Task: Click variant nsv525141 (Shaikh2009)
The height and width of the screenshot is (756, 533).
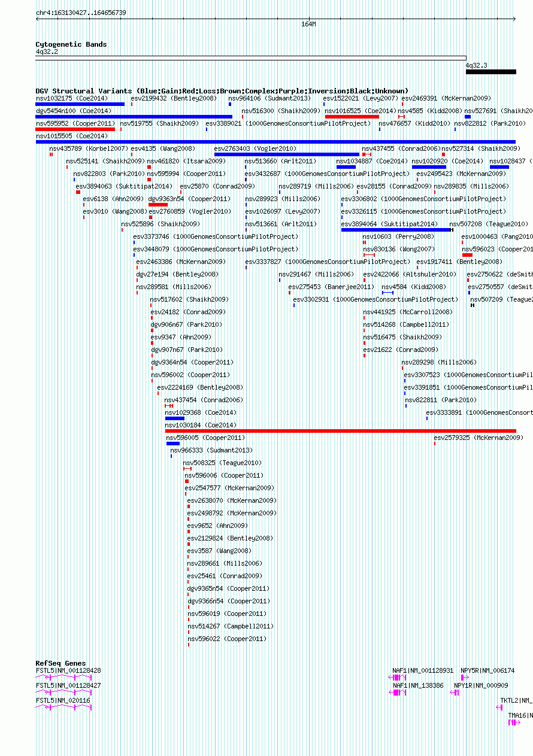Action: coord(105,161)
